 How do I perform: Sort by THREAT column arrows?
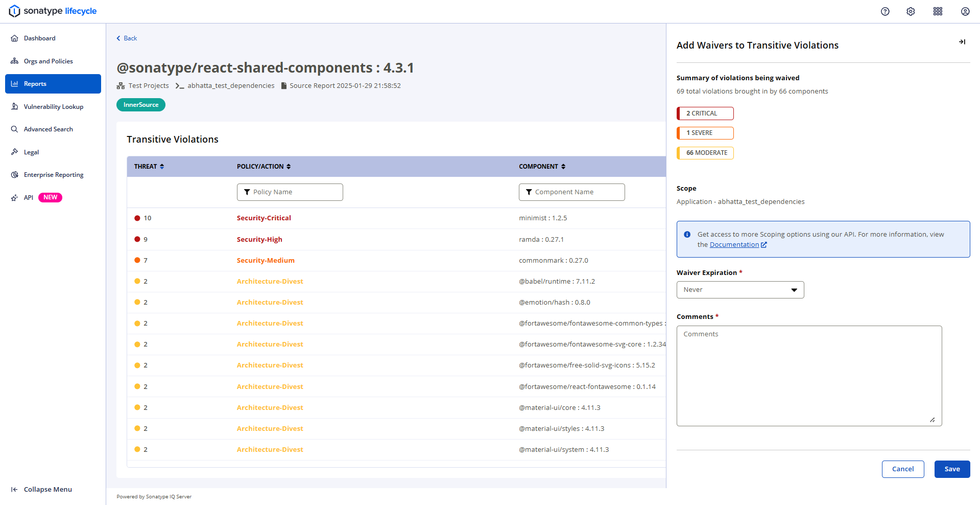[162, 167]
